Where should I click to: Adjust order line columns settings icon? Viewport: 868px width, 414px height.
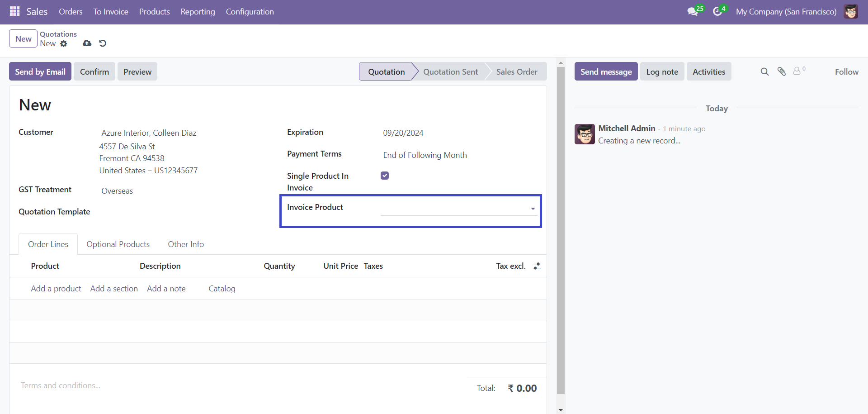(537, 266)
